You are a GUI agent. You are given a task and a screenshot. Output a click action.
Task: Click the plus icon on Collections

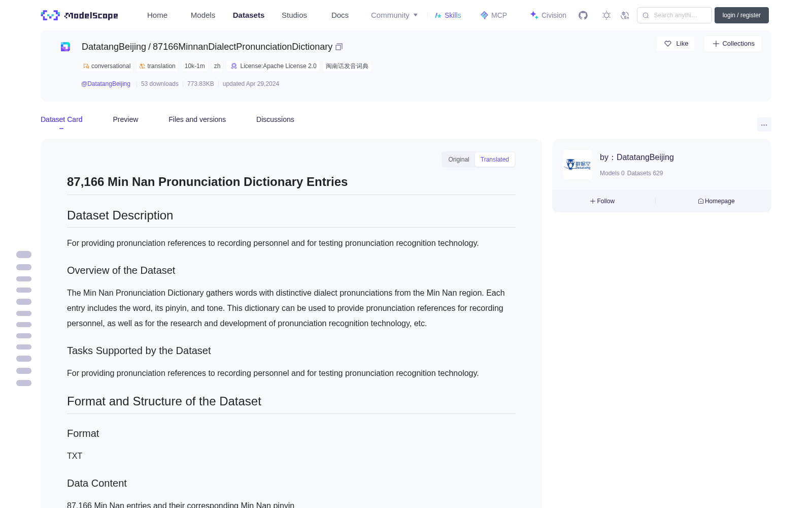[716, 44]
